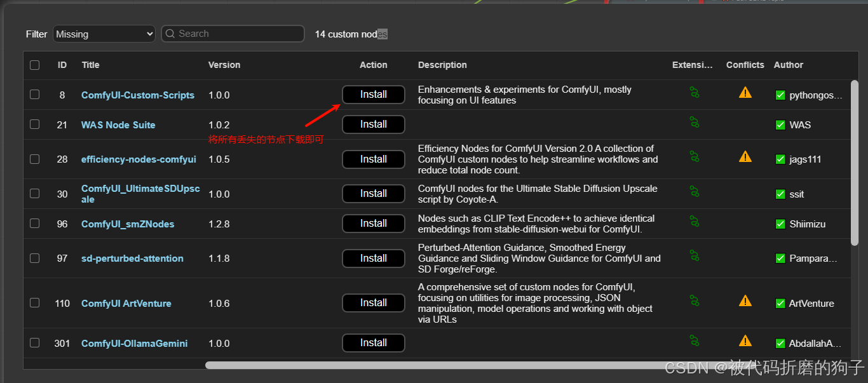The image size is (868, 383).
Task: Open the ComfyUI-OllamaGemini title link
Action: point(135,344)
